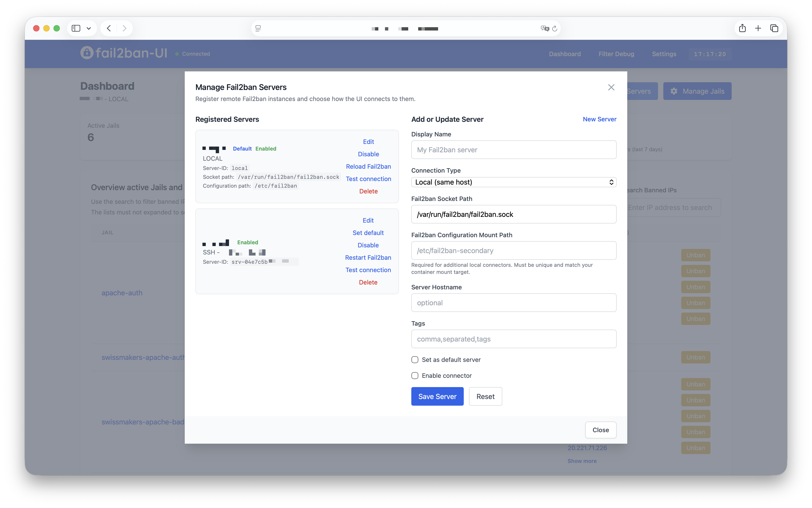The image size is (812, 508).
Task: Click the Save Server button
Action: (437, 396)
